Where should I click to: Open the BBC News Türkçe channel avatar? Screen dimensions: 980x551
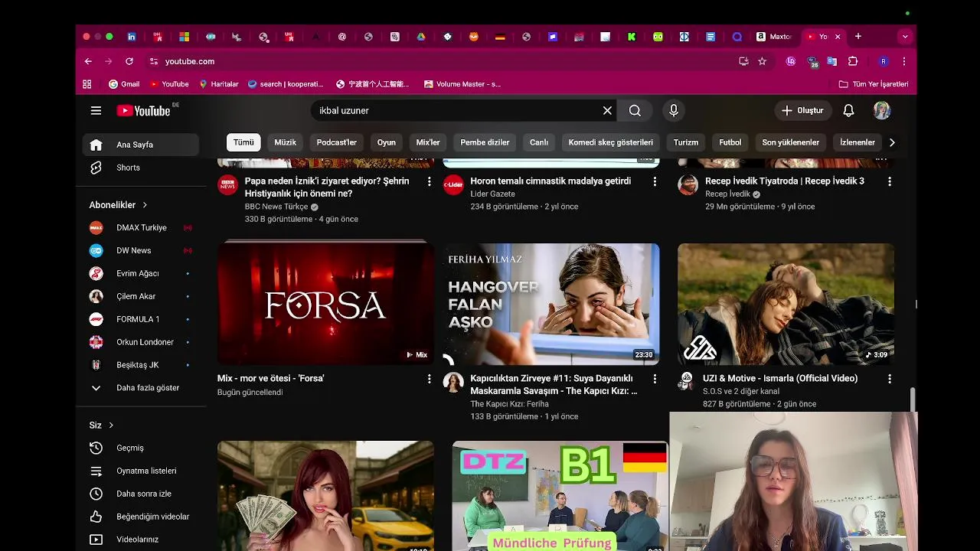tap(227, 184)
